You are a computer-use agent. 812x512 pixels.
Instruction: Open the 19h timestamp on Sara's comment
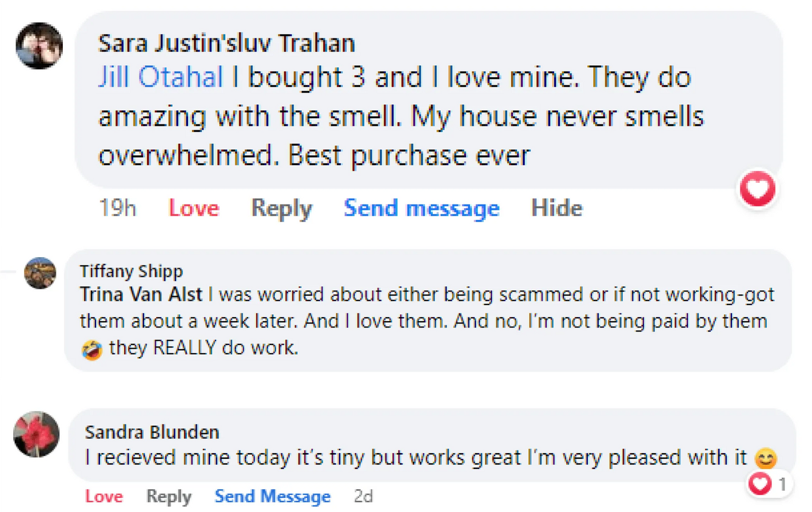[x=117, y=208]
